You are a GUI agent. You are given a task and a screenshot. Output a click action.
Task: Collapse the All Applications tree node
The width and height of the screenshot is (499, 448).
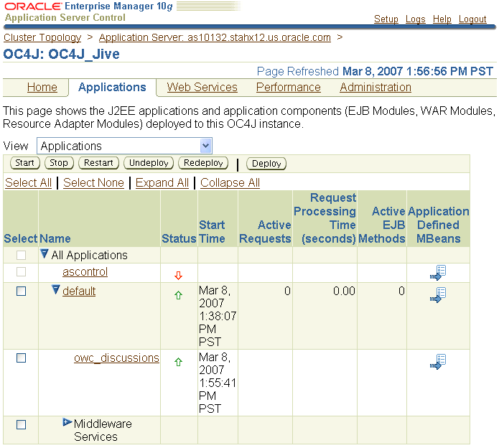click(x=45, y=253)
